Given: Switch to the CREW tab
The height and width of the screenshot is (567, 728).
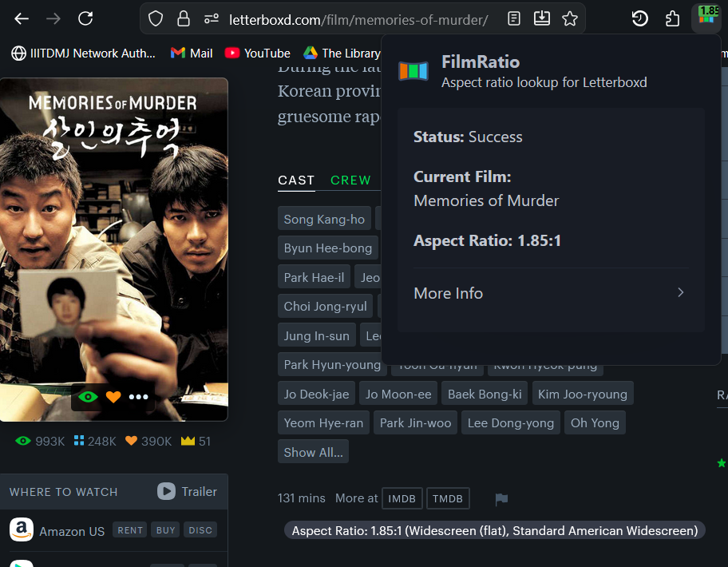Looking at the screenshot, I should coord(350,180).
